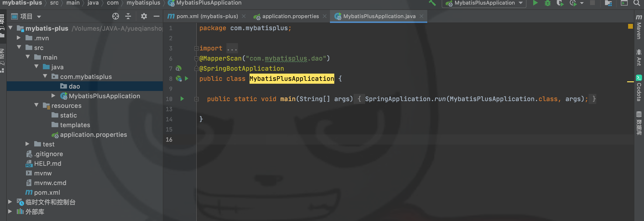Build the project with the hammer icon

tap(432, 3)
